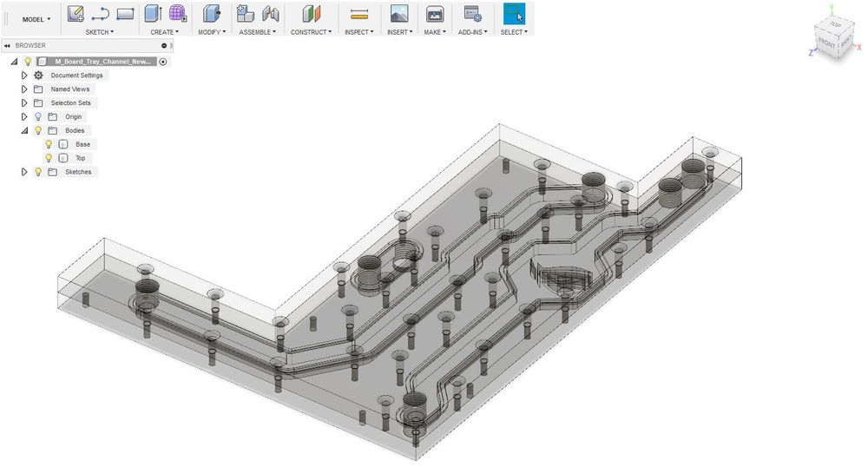Open the CONSTRUCT menu

311,32
